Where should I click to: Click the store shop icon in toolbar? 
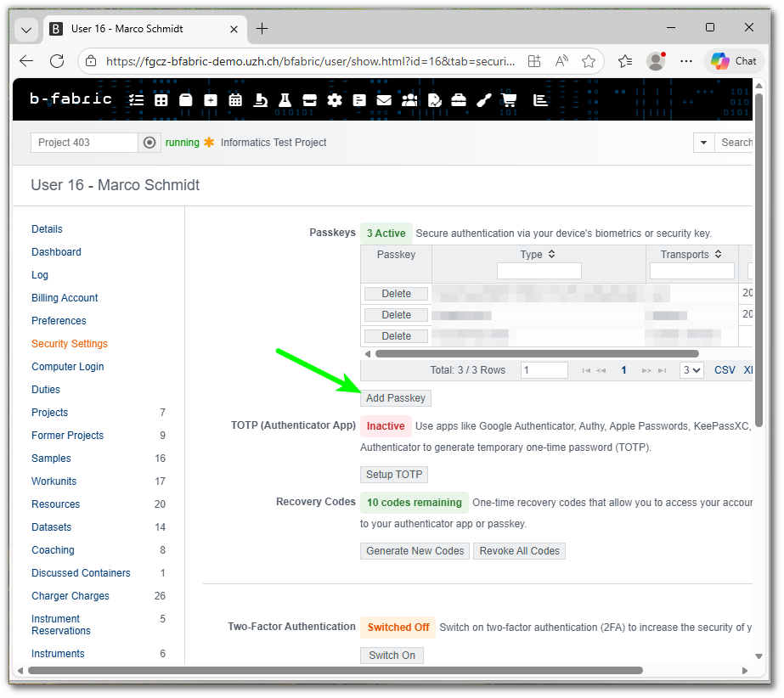309,100
